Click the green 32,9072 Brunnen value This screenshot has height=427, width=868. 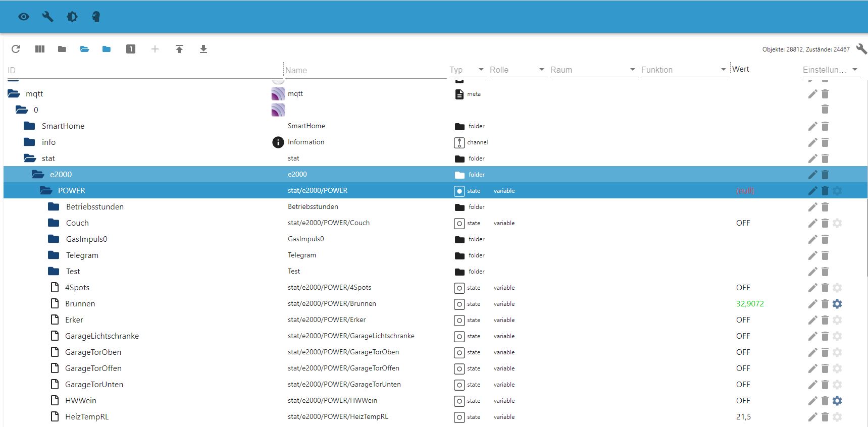pos(750,304)
